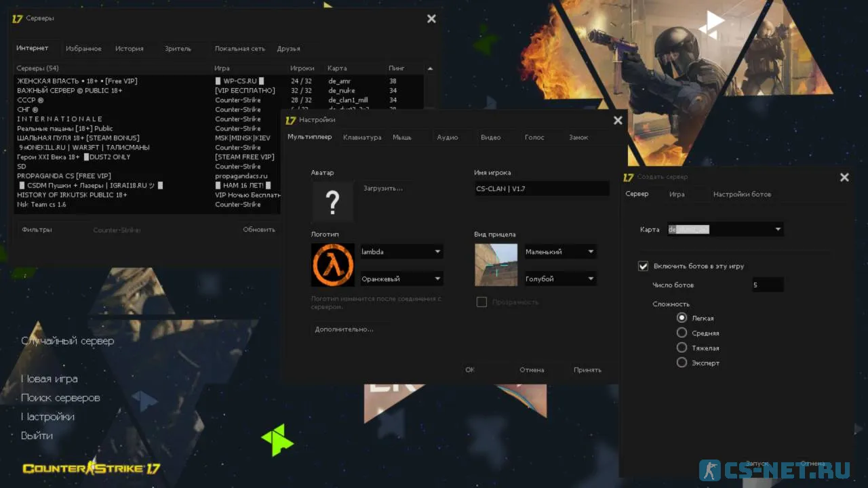The image size is (868, 488).
Task: Open Настройки ботов tab in Create server
Action: [x=742, y=195]
